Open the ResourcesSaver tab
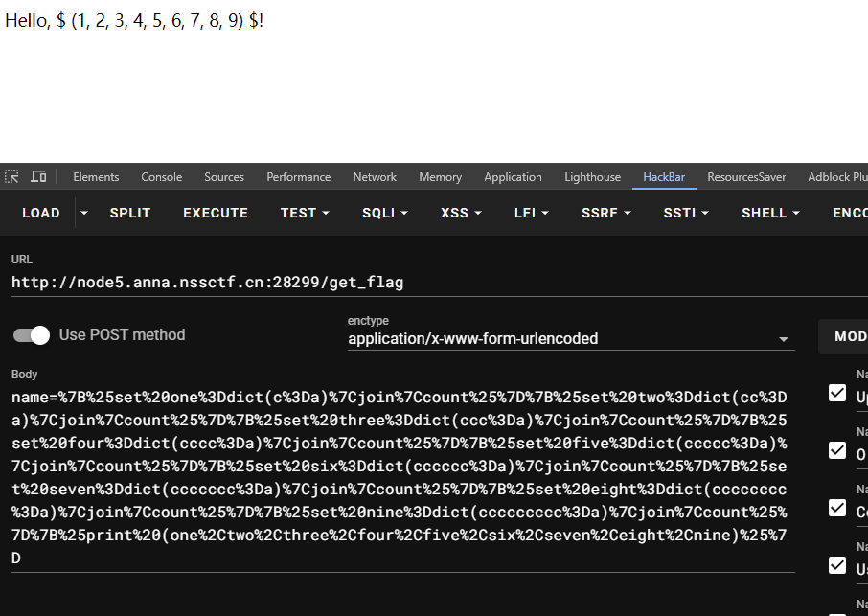868x616 pixels. click(746, 177)
